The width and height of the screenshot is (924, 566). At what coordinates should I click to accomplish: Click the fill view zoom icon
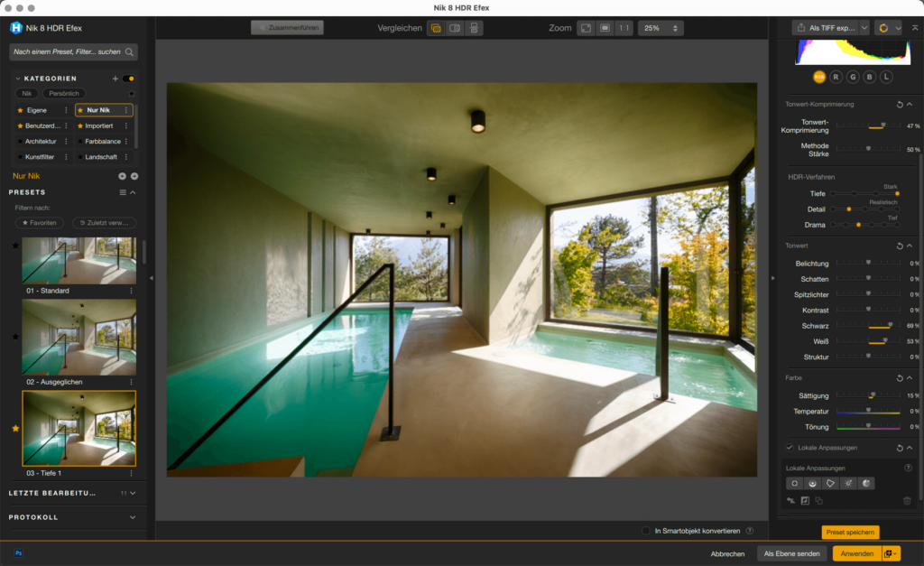click(605, 28)
